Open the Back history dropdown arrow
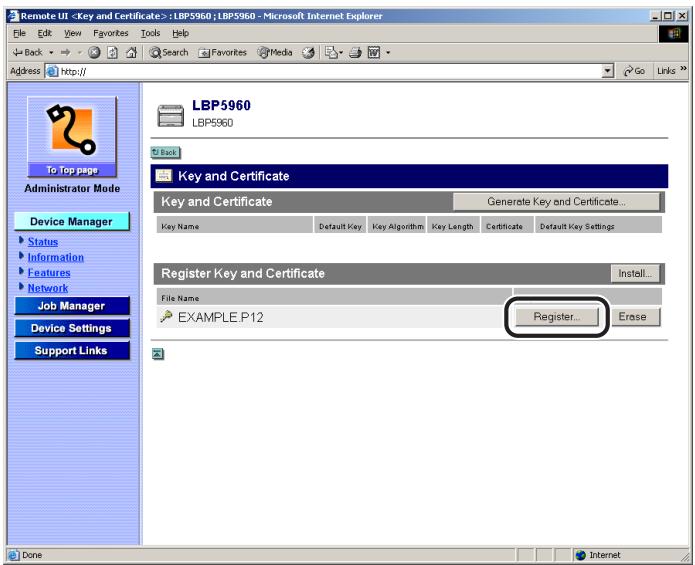The width and height of the screenshot is (695, 565). click(51, 53)
